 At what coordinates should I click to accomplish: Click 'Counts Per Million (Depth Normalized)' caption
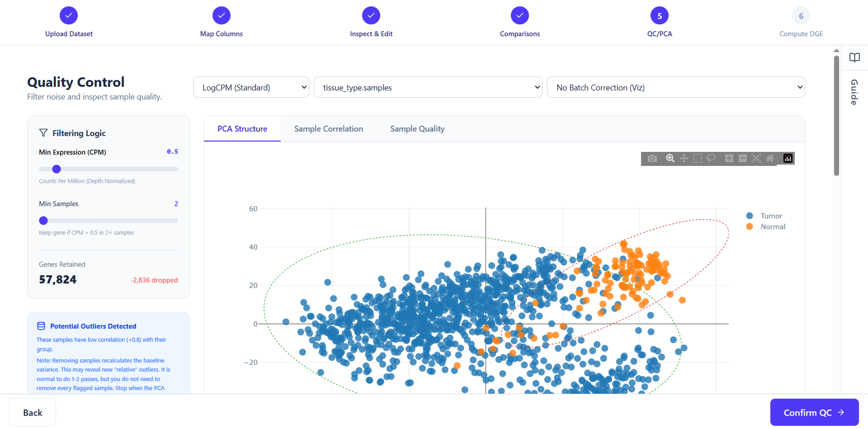coord(87,181)
